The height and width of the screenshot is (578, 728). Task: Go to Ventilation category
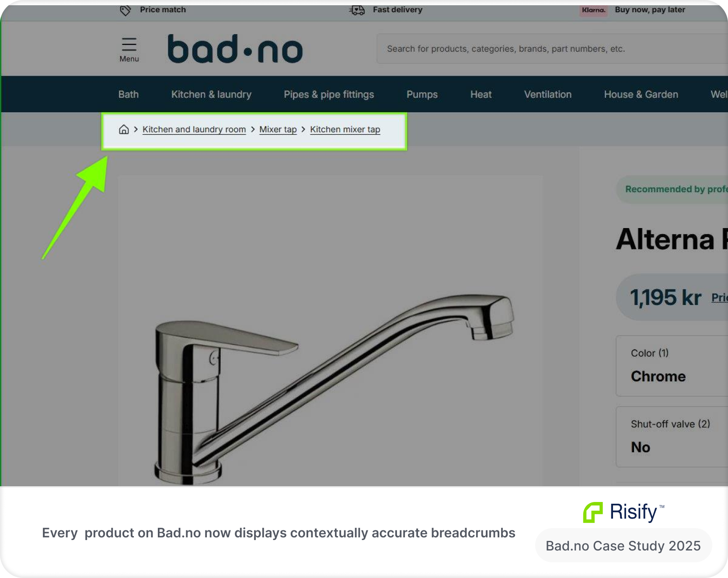pyautogui.click(x=548, y=94)
